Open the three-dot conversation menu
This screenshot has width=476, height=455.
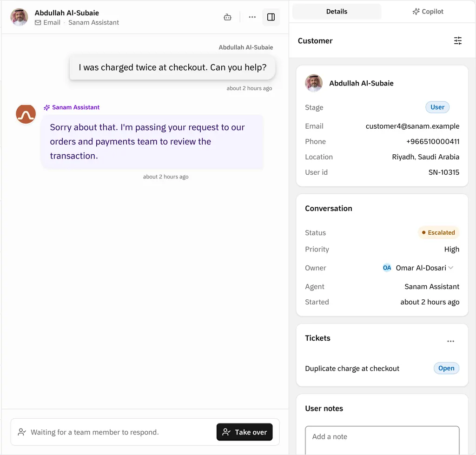point(252,17)
